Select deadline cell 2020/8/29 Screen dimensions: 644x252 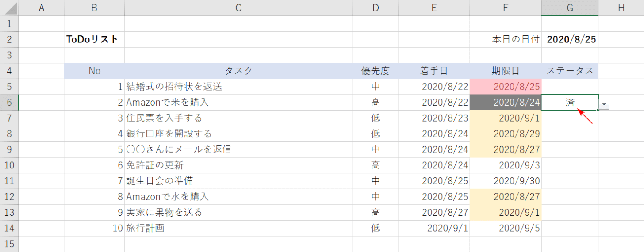506,134
